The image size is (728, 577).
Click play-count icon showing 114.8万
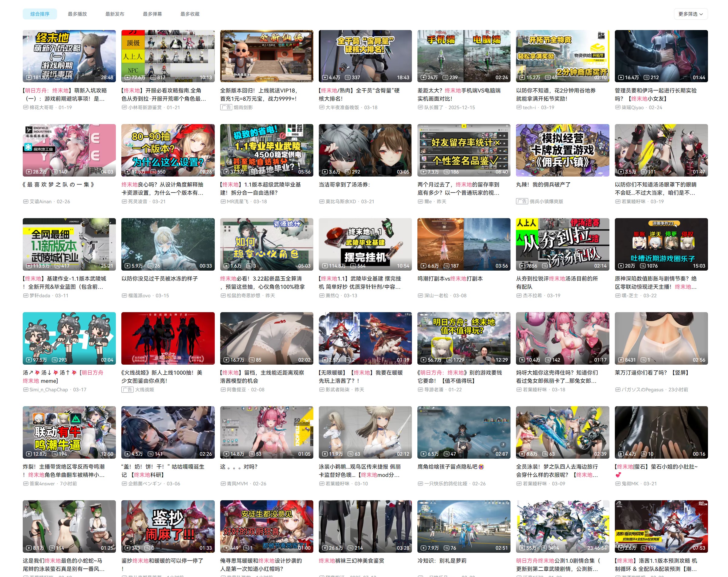tap(325, 266)
